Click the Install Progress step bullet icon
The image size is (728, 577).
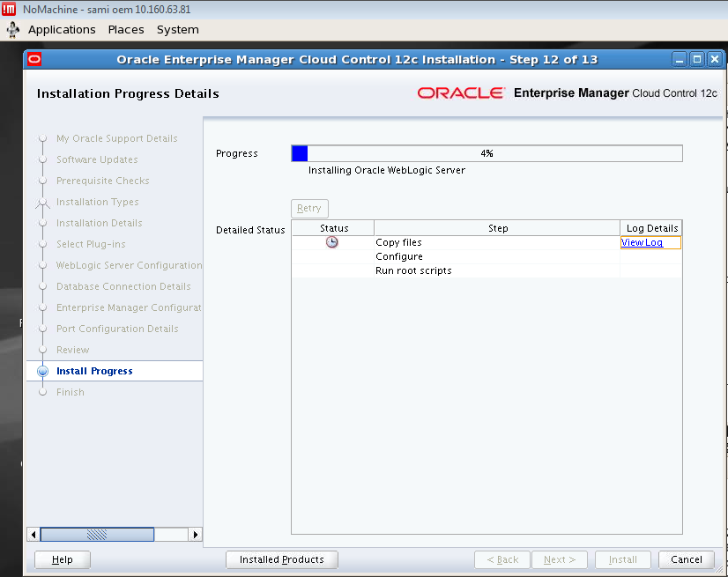point(42,371)
